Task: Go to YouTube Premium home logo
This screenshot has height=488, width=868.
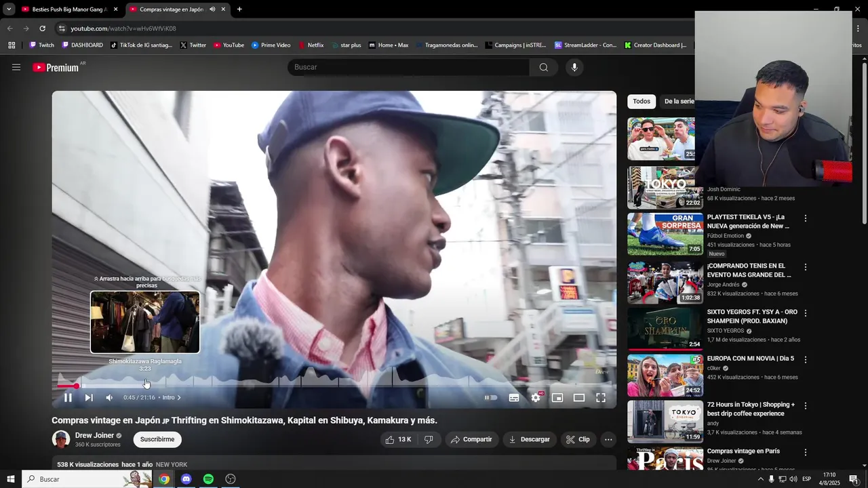Action: point(56,67)
